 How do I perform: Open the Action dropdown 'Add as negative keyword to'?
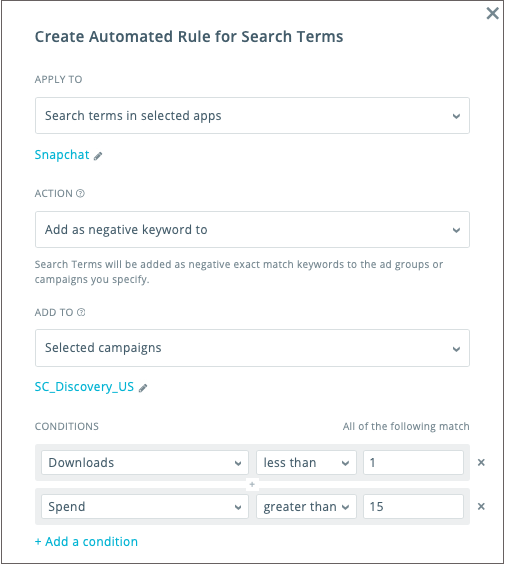(x=252, y=230)
